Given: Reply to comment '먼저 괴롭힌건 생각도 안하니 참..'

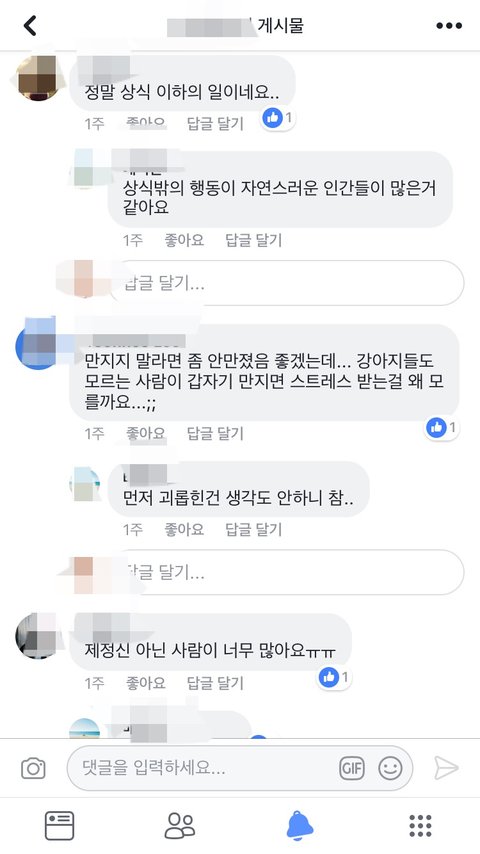Looking at the screenshot, I should click(253, 529).
